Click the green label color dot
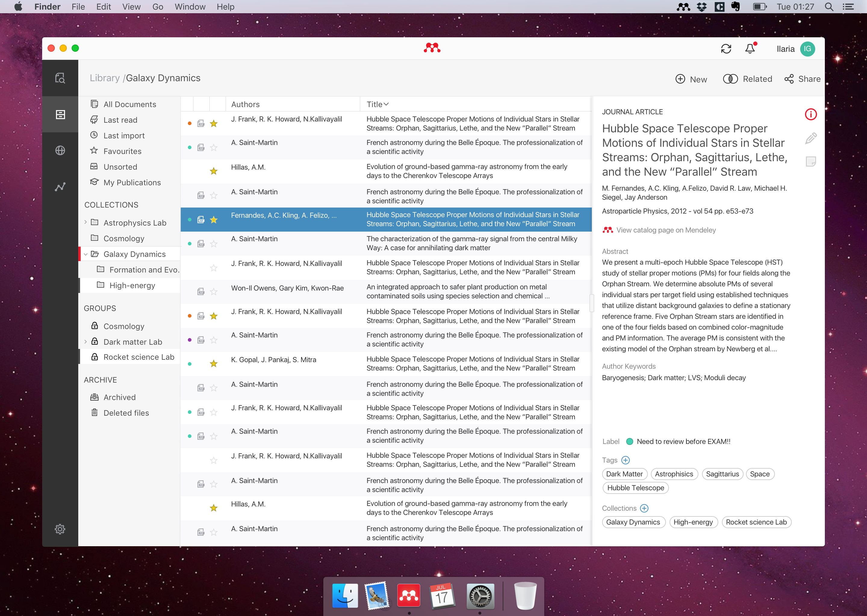Screen dimensions: 867x616 [x=629, y=442]
